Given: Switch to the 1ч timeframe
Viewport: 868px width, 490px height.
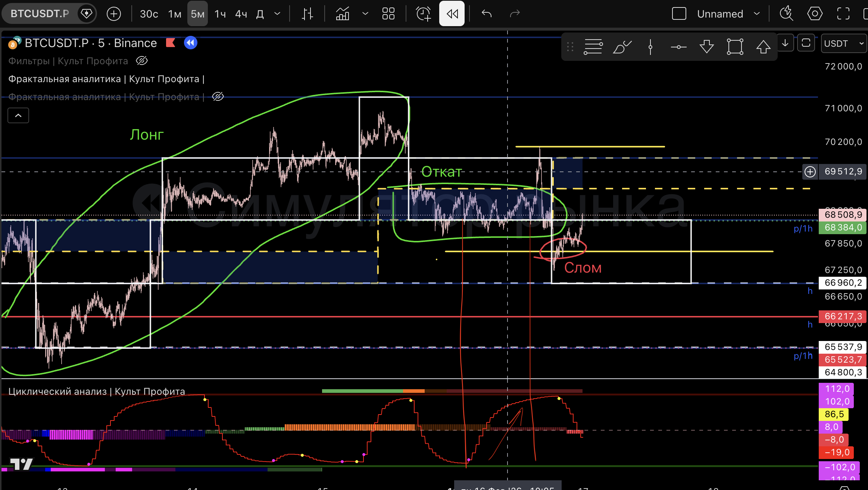Looking at the screenshot, I should click(220, 14).
